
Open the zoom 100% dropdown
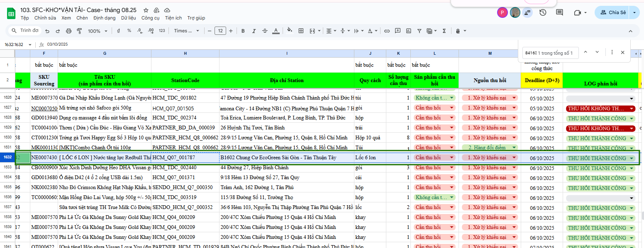click(x=97, y=31)
